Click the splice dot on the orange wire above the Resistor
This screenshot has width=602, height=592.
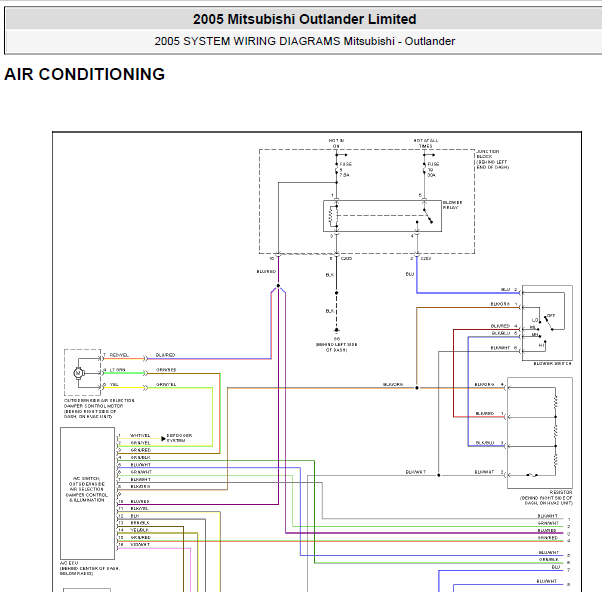click(x=417, y=388)
